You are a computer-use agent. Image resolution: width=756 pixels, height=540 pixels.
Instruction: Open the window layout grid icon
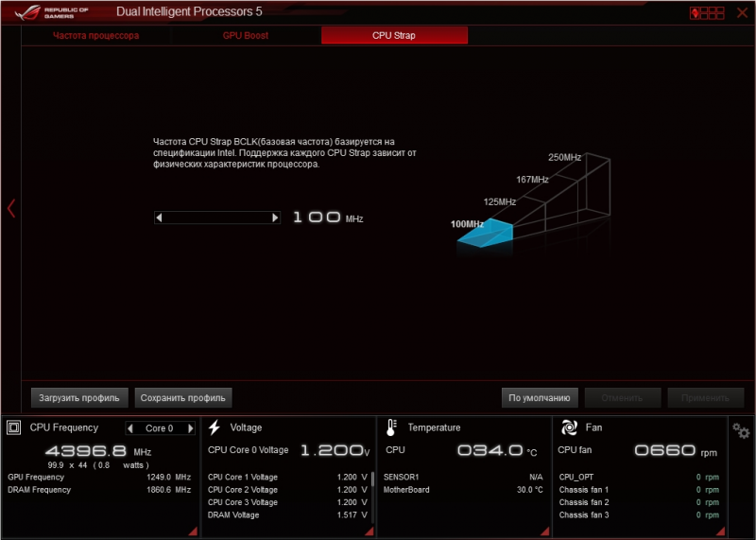[x=707, y=13]
